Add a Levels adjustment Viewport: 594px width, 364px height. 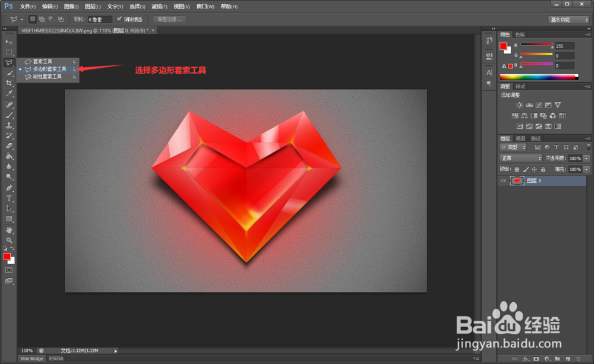click(x=529, y=105)
